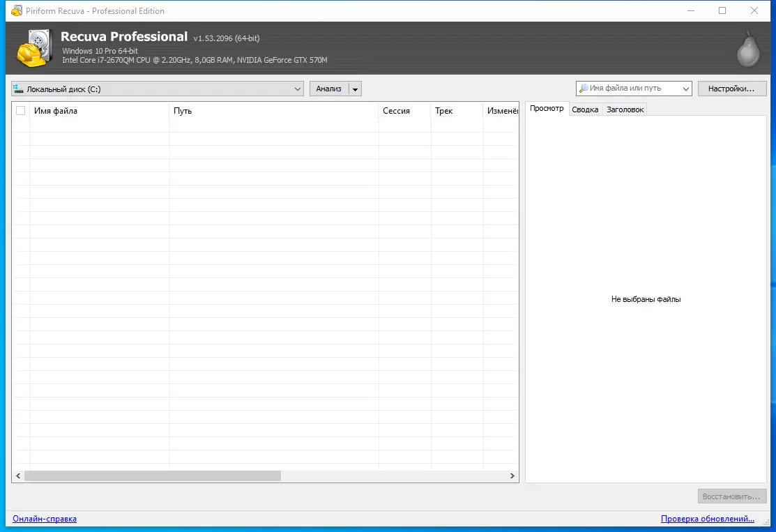Click the magnifier icon in search field
This screenshot has height=532, width=776.
(584, 88)
